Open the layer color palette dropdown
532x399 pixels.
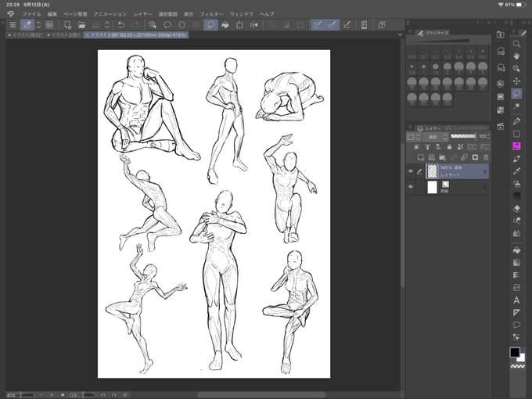414,137
